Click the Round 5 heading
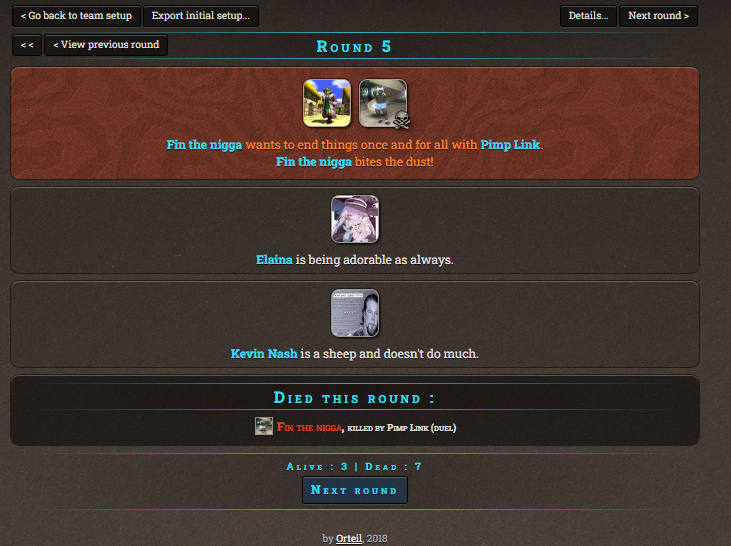731x546 pixels. (x=354, y=47)
